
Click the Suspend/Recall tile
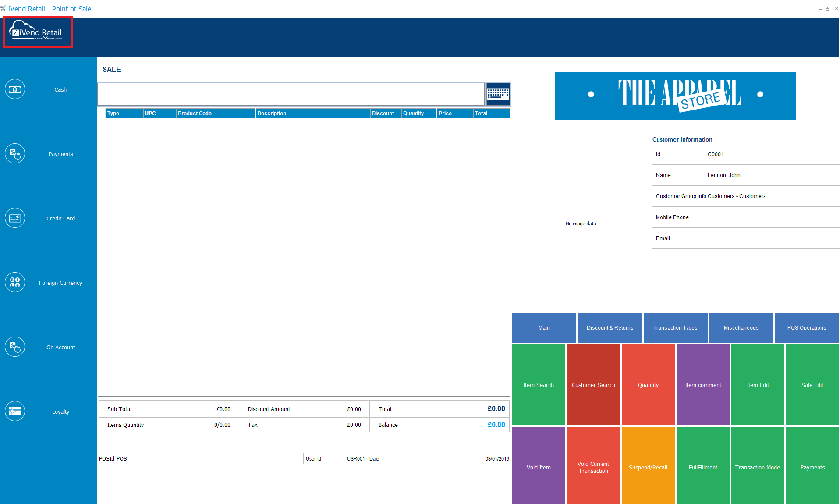point(648,465)
